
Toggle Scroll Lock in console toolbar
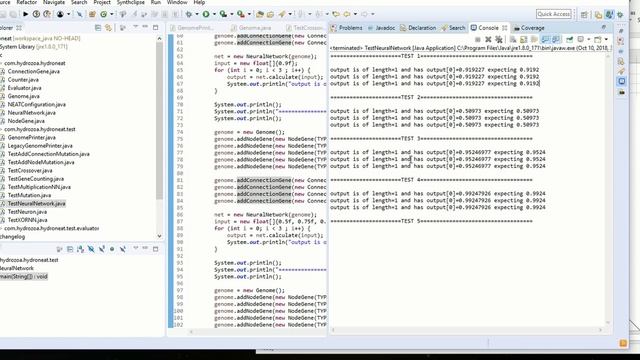[523, 40]
